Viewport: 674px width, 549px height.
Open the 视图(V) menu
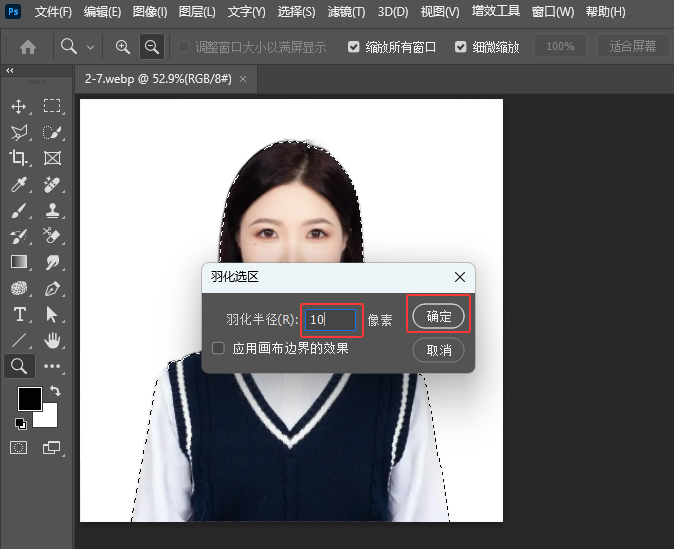440,12
